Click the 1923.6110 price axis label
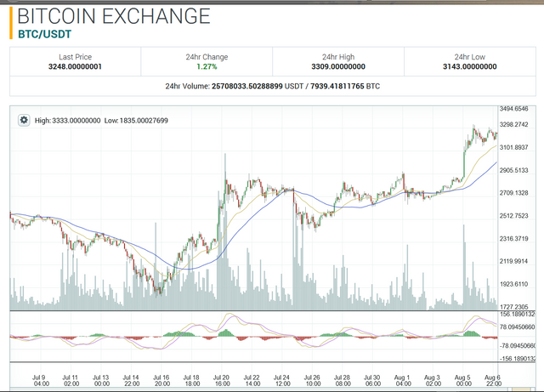 (513, 284)
